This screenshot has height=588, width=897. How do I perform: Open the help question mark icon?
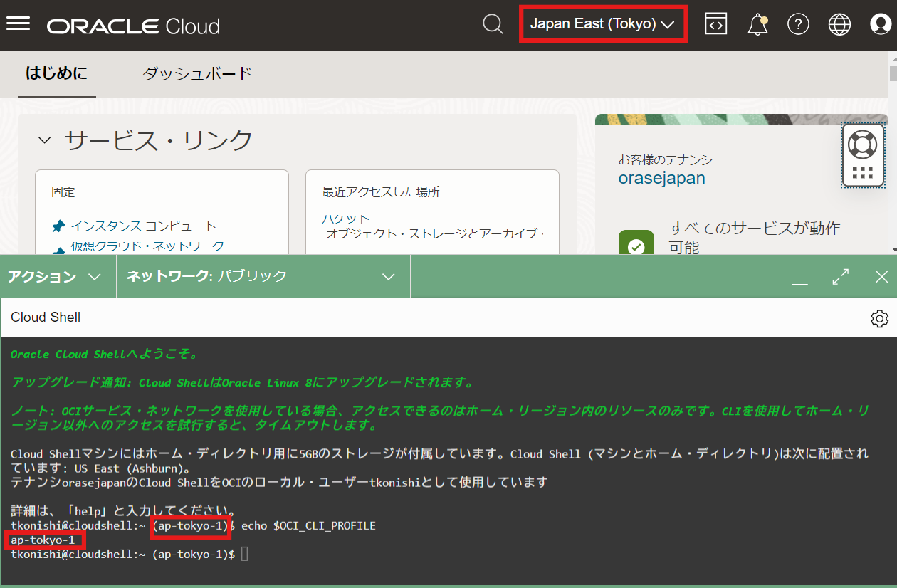798,24
